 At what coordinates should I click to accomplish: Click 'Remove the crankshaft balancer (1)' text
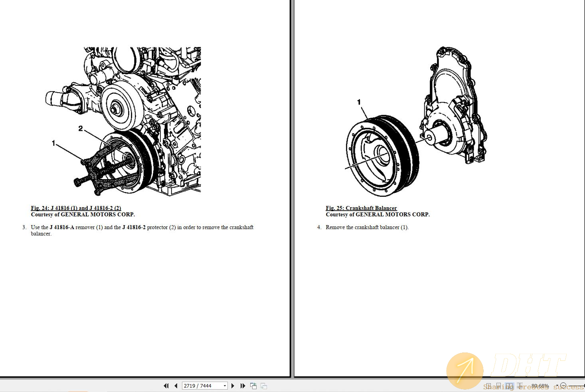click(x=367, y=227)
